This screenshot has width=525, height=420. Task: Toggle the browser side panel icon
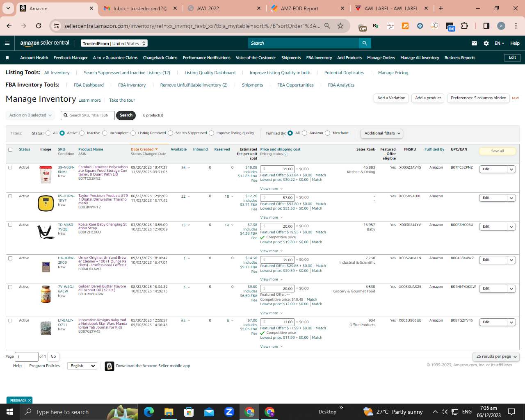point(486,26)
